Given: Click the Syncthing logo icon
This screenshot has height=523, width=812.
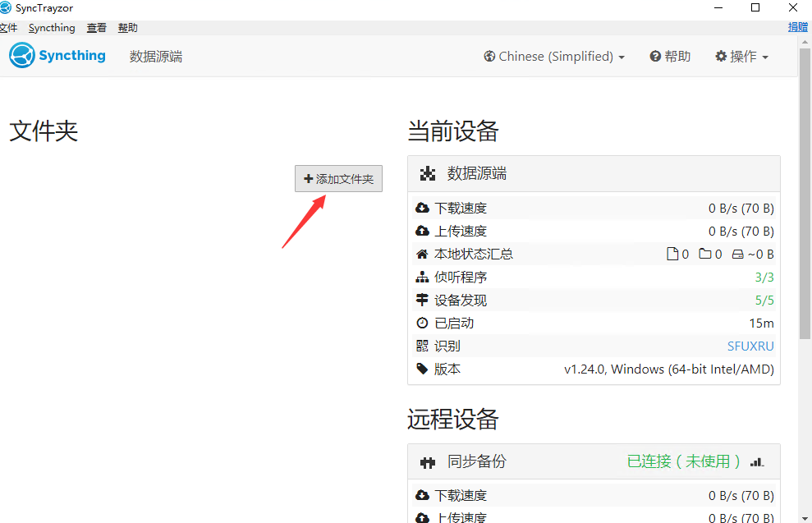Looking at the screenshot, I should click(x=22, y=56).
